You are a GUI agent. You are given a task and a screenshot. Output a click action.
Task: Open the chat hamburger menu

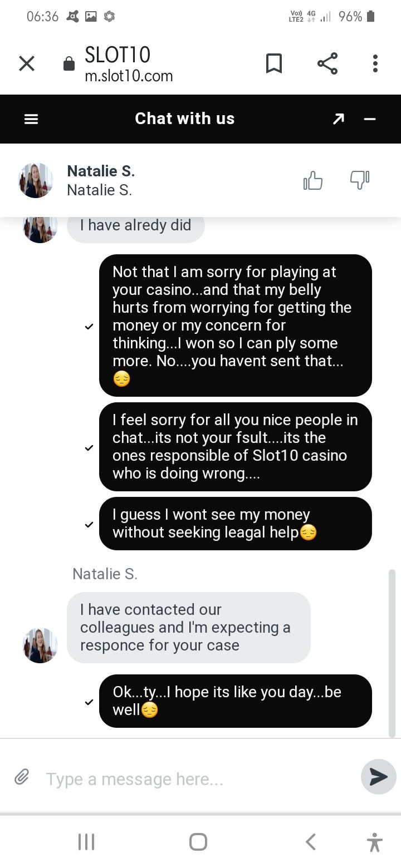tap(31, 119)
